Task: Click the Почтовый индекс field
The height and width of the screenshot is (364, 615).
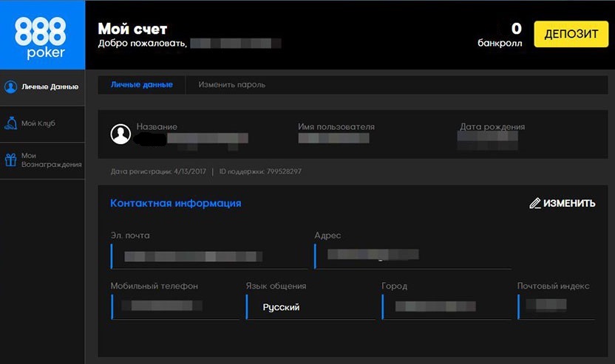Action: [x=556, y=306]
